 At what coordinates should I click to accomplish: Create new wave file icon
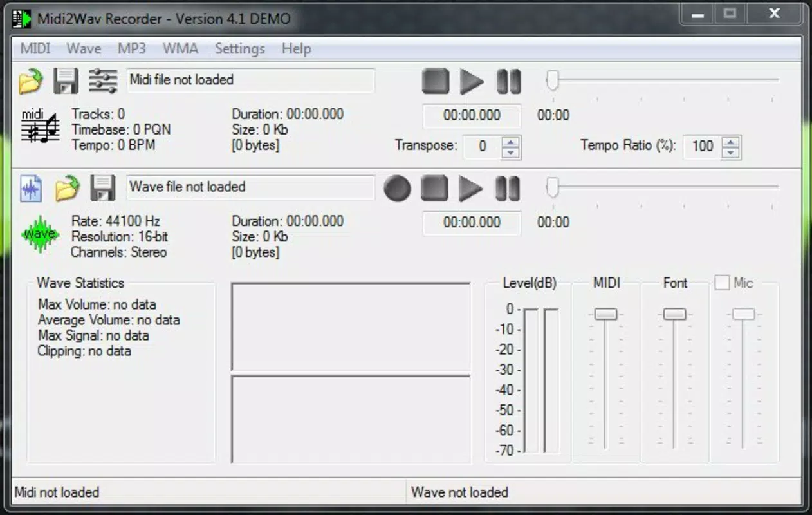tap(31, 188)
